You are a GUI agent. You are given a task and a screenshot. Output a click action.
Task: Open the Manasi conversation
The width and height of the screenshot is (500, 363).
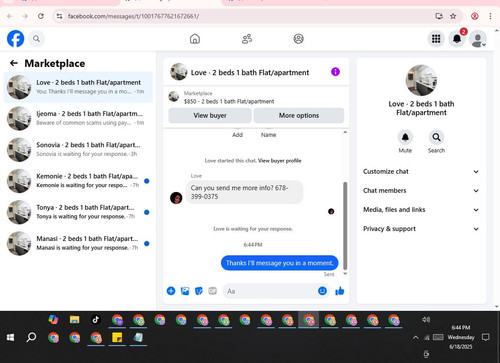(x=78, y=243)
